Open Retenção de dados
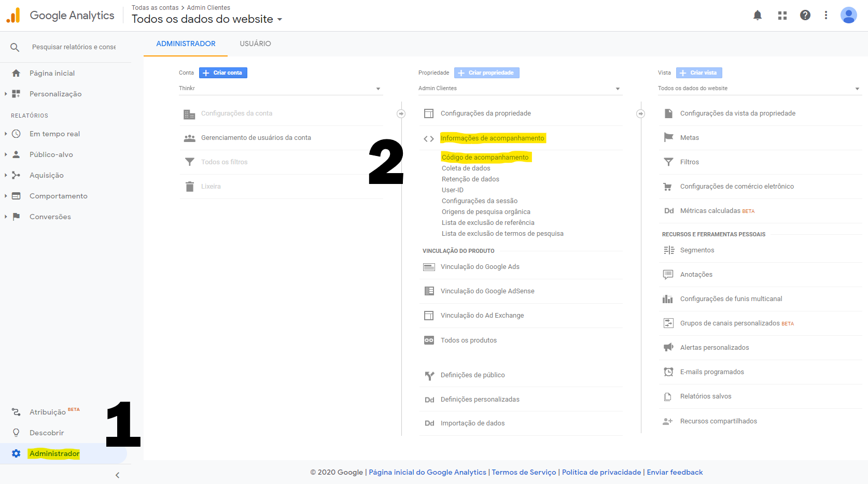 (470, 179)
